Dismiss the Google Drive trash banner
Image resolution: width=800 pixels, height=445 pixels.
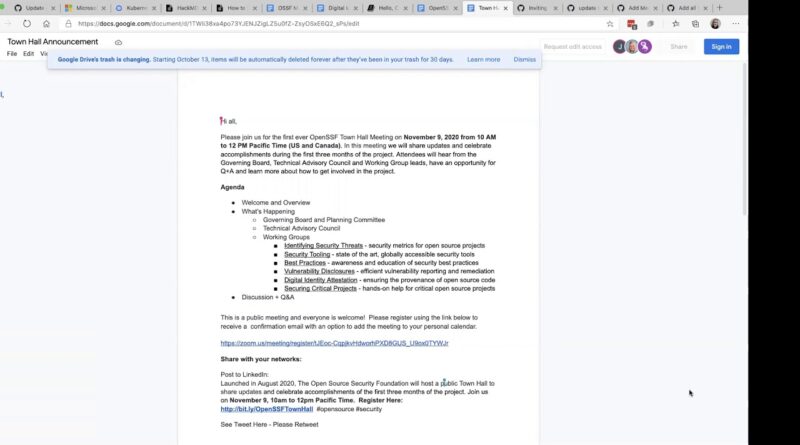pos(524,60)
